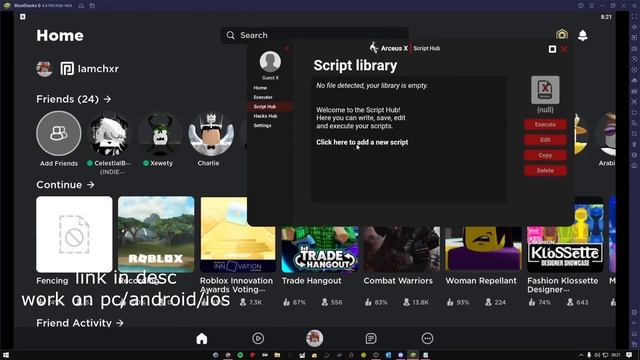Click here to add a new script

tap(362, 142)
